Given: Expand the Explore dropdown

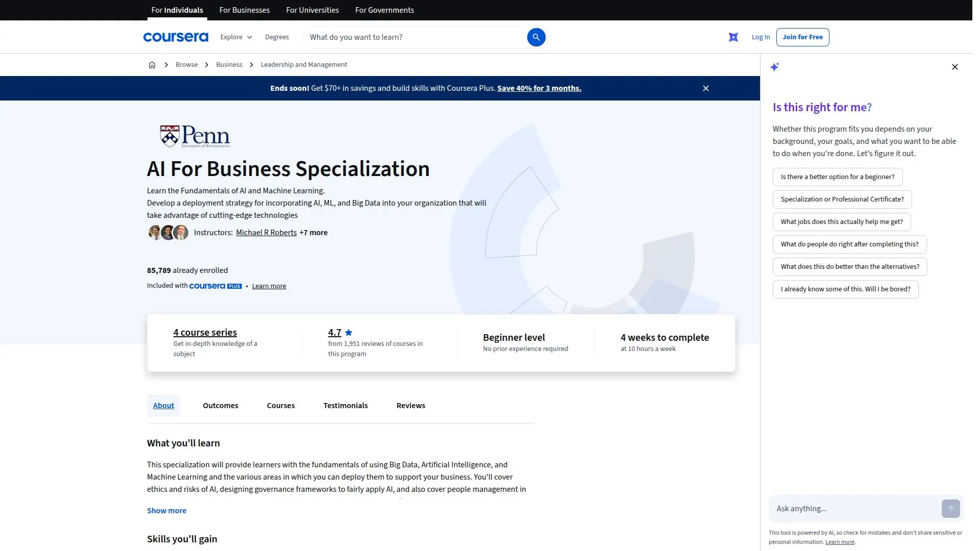Looking at the screenshot, I should pos(236,37).
